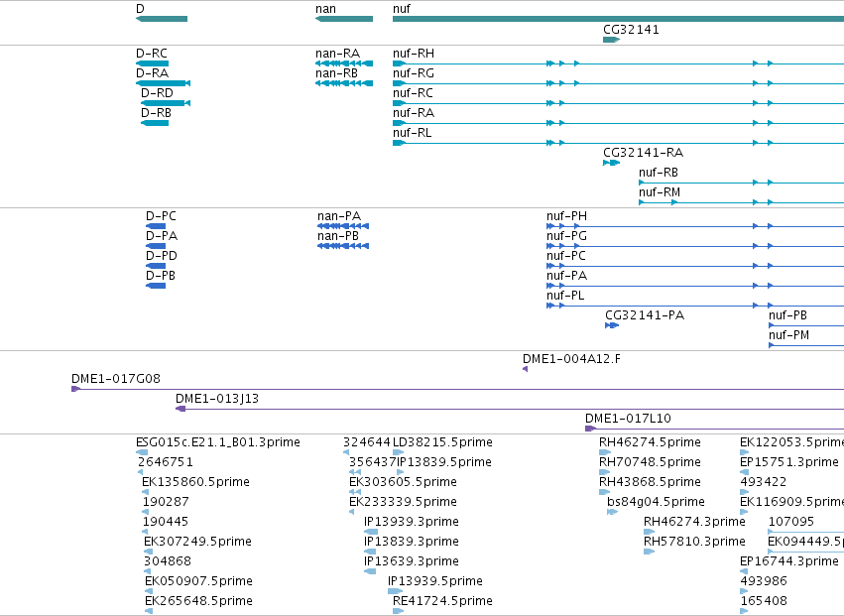Select transcript nuf-RC
This screenshot has height=616, width=844.
(x=619, y=103)
